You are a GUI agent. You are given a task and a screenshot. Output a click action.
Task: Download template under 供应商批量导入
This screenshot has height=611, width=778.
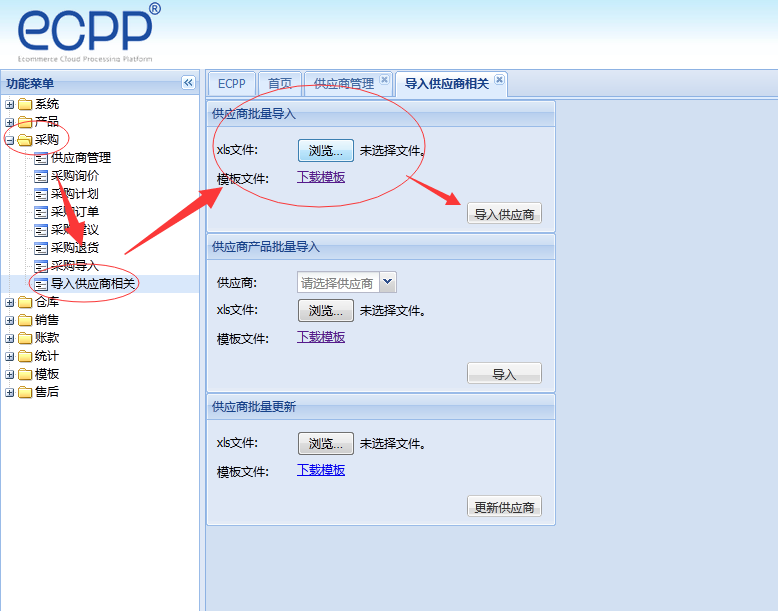[x=321, y=177]
